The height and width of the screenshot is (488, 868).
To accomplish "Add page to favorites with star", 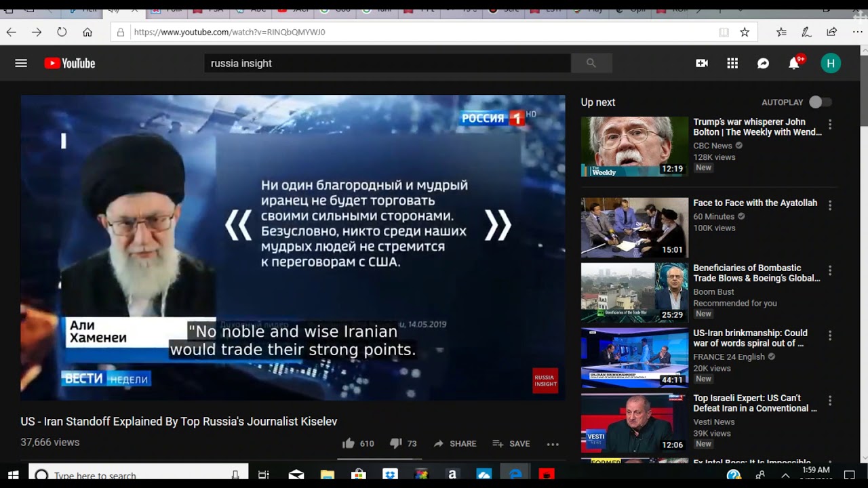I will click(745, 32).
